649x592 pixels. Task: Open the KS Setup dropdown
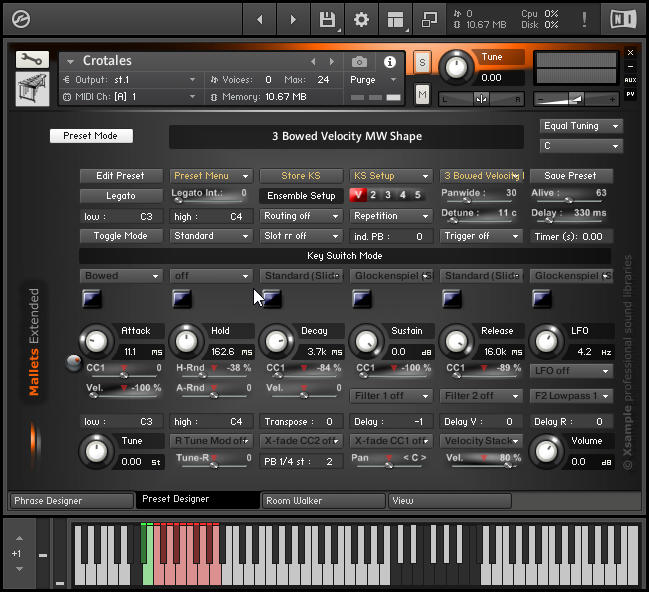pos(391,176)
